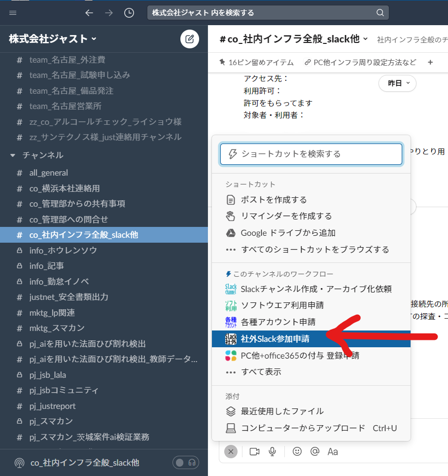Select co_社内インフラ全般_slack他 in sidebar
448x476 pixels.
pos(103,235)
